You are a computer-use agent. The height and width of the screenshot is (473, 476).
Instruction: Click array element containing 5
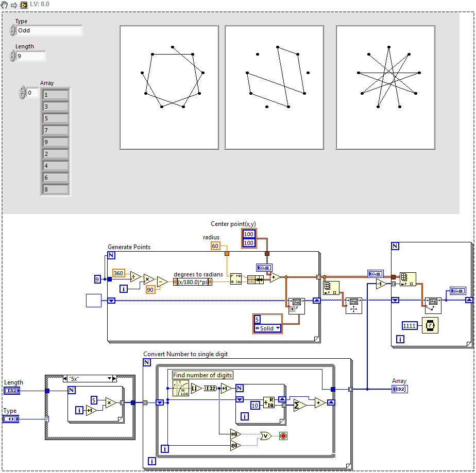click(55, 118)
